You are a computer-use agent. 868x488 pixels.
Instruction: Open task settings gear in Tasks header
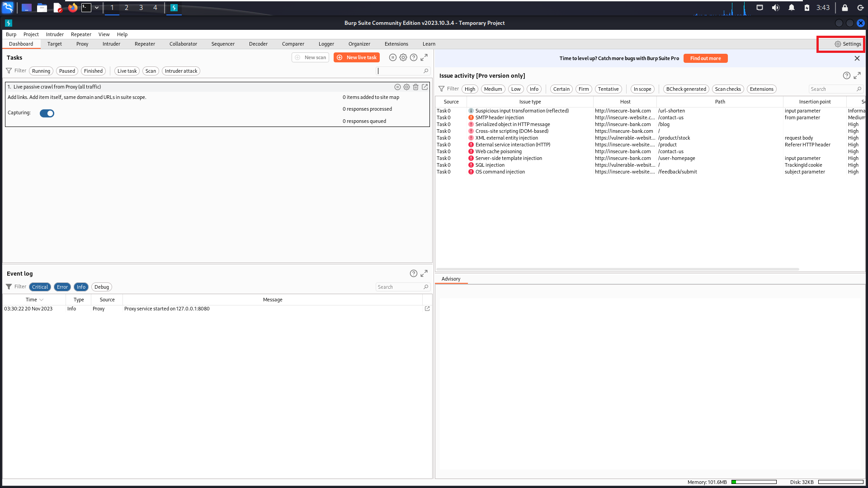click(x=403, y=57)
